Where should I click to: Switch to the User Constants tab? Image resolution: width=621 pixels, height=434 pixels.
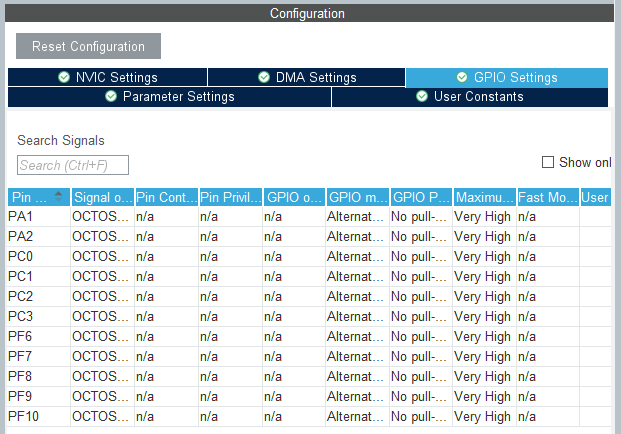(470, 97)
